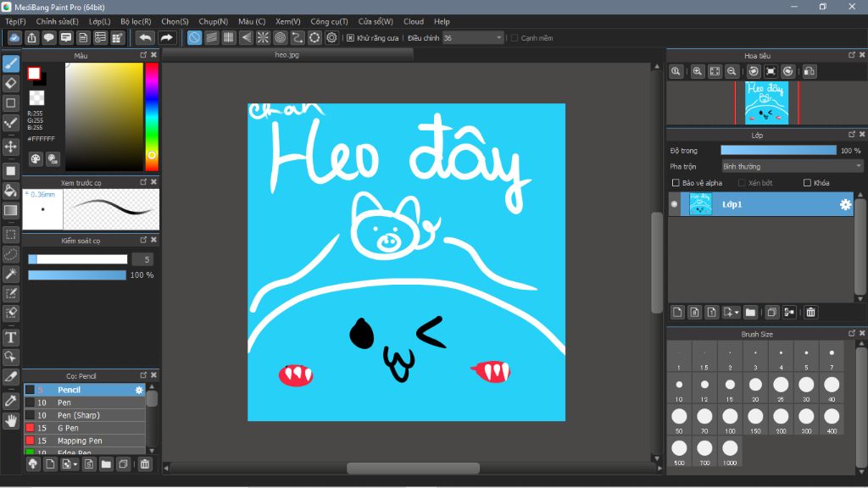Open the Bộ lọc(R) menu
This screenshot has width=868, height=488.
[x=136, y=21]
